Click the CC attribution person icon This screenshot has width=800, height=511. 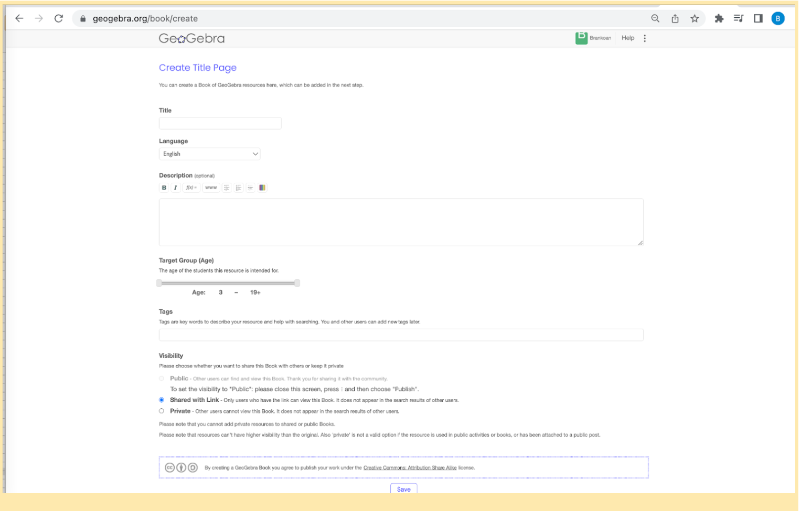(181, 467)
